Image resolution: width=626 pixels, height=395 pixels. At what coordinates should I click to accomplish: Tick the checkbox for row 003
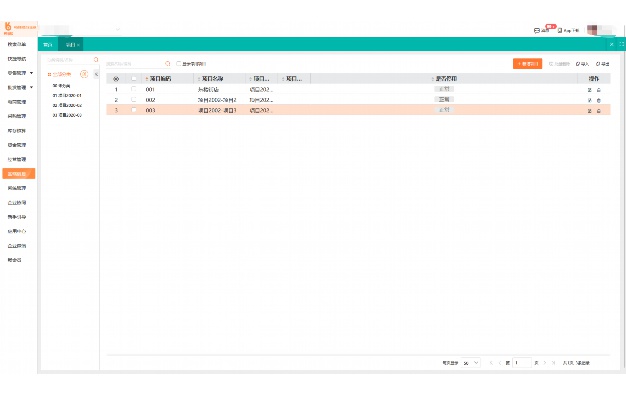(x=134, y=110)
